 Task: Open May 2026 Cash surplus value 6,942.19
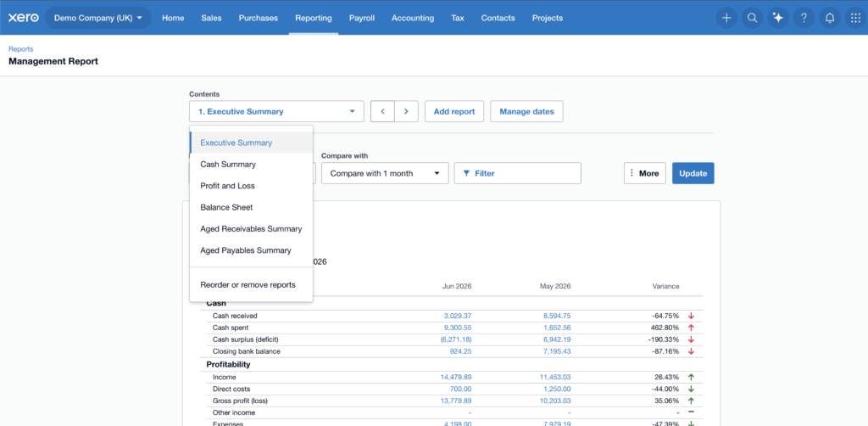(x=557, y=339)
